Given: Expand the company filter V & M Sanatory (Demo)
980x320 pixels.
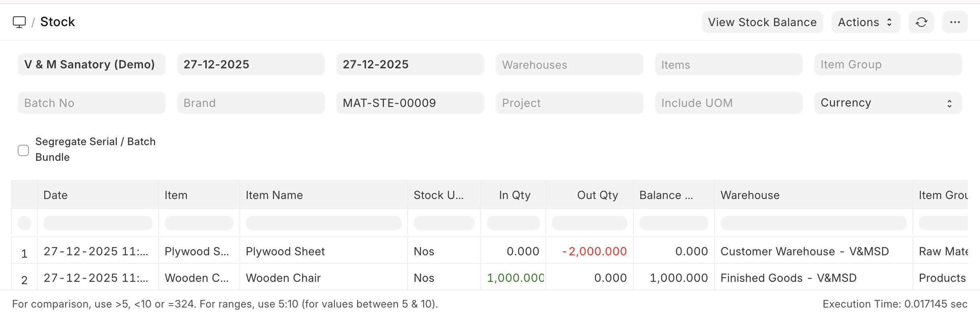Looking at the screenshot, I should tap(91, 64).
